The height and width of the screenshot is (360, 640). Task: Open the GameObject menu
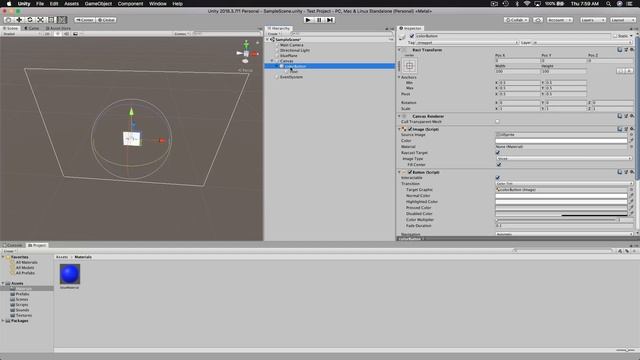[98, 4]
